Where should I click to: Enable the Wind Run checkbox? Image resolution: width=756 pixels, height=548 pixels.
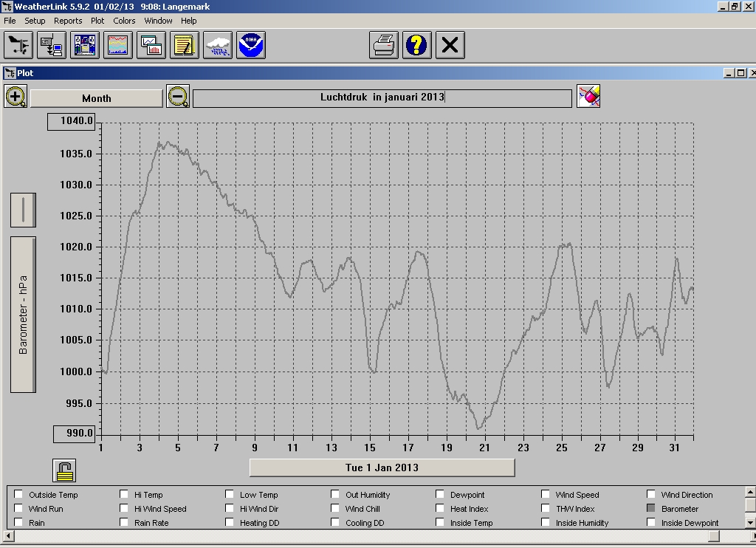18,508
